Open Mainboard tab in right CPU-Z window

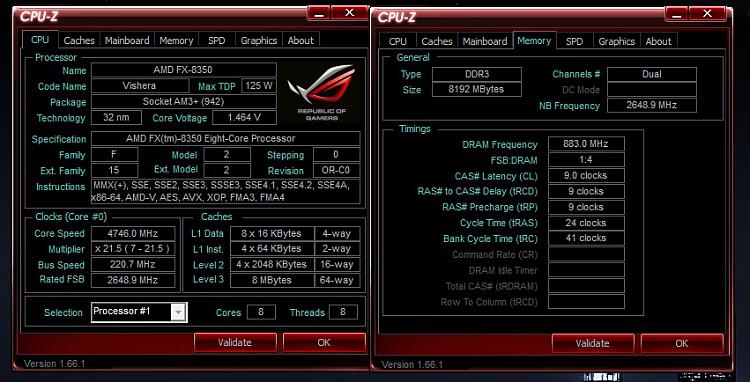click(485, 42)
